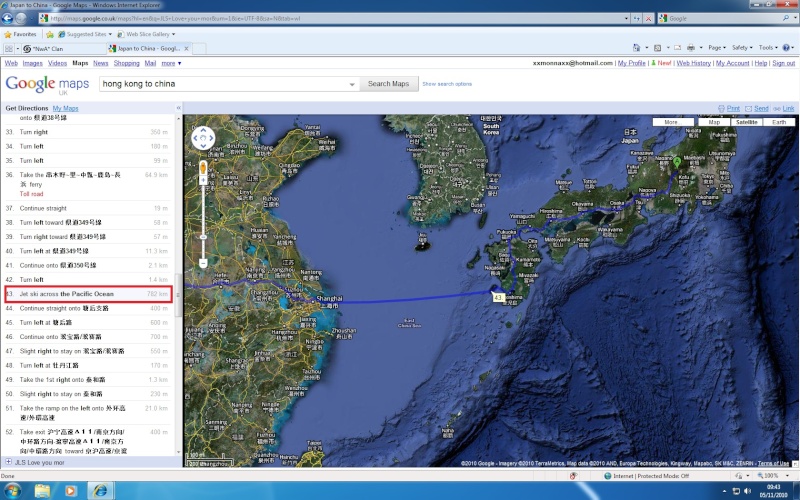Viewport: 800px width, 500px height.
Task: Open the Web History link
Action: coord(693,63)
